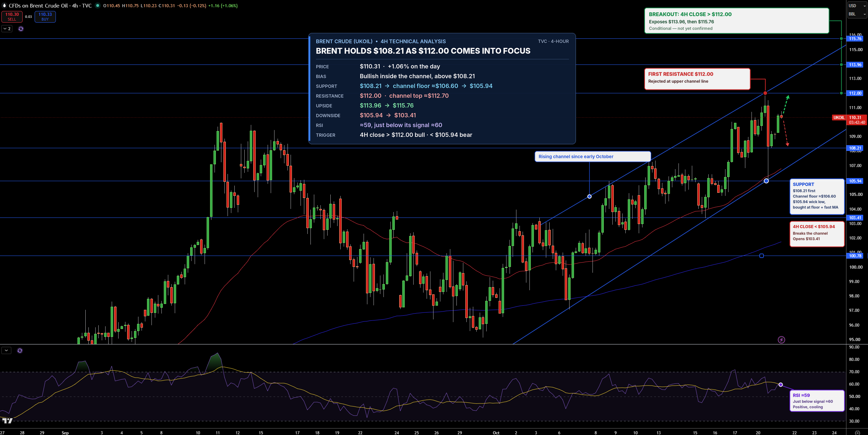This screenshot has width=868, height=435.
Task: Collapse the RSI pane legend chevron
Action: click(x=7, y=351)
